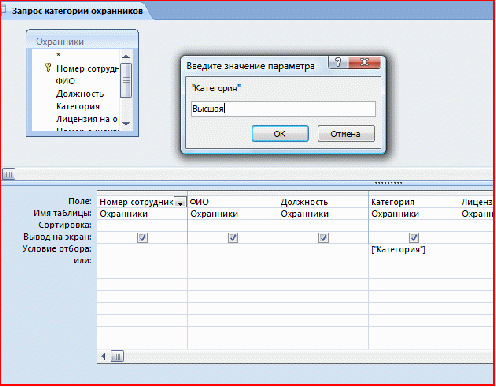Click the asterisk all-fields item in Охранники
The height and width of the screenshot is (387, 496).
58,54
